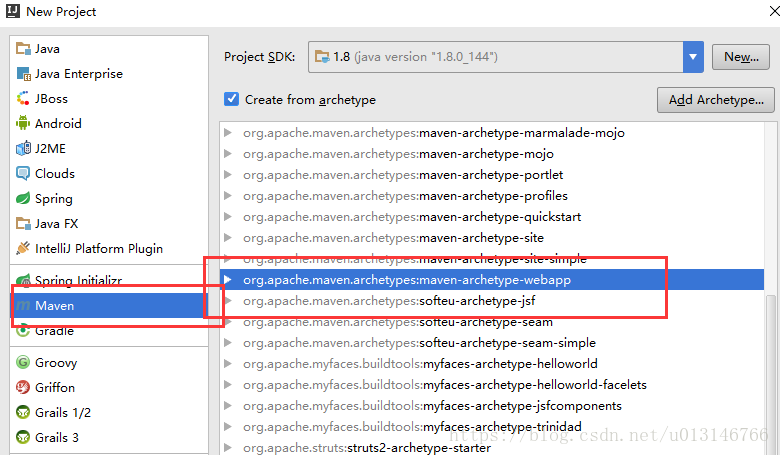Select maven-archetype-profiles row

491,195
